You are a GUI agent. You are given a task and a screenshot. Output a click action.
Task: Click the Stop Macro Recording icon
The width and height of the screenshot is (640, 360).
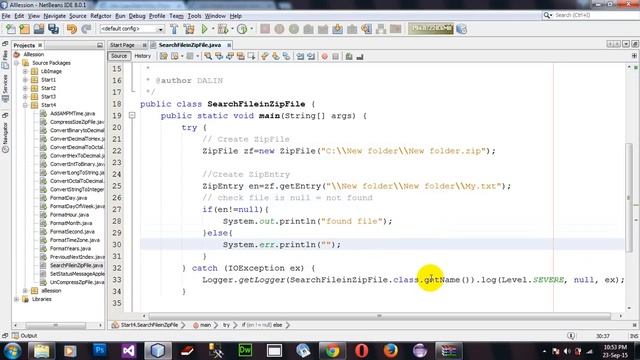pyautogui.click(x=335, y=56)
